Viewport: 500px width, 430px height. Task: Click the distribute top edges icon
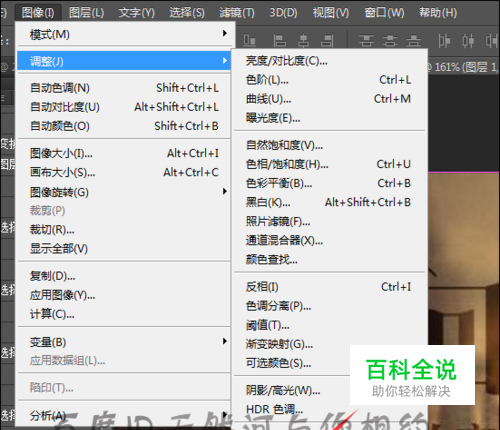[x=366, y=41]
